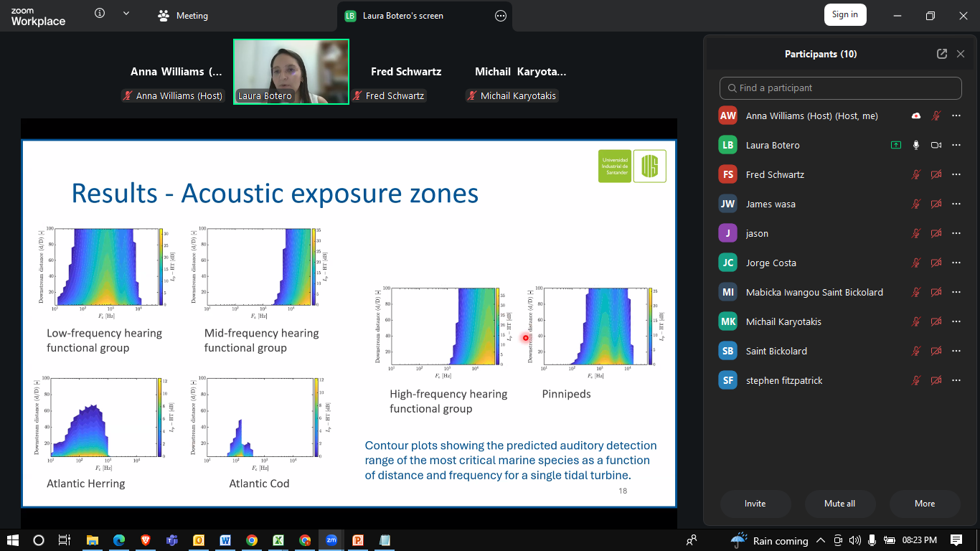Open Microsoft Teams from the taskbar
This screenshot has width=980, height=551.
tap(172, 540)
